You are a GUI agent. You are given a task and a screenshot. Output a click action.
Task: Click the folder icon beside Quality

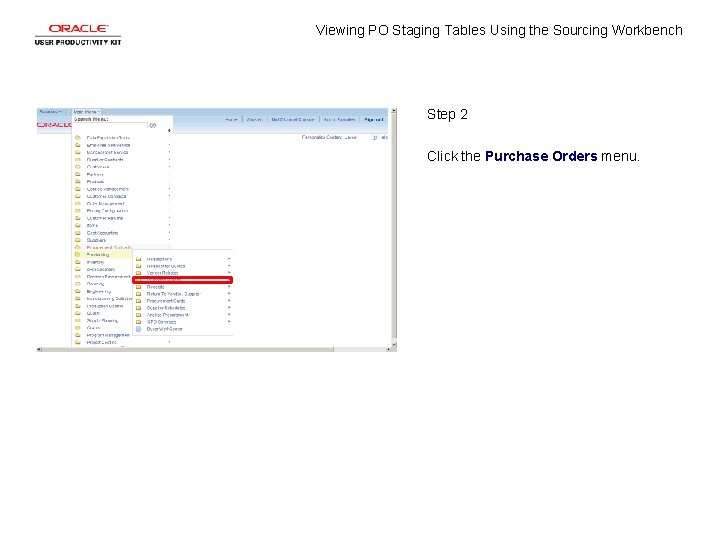pos(78,313)
